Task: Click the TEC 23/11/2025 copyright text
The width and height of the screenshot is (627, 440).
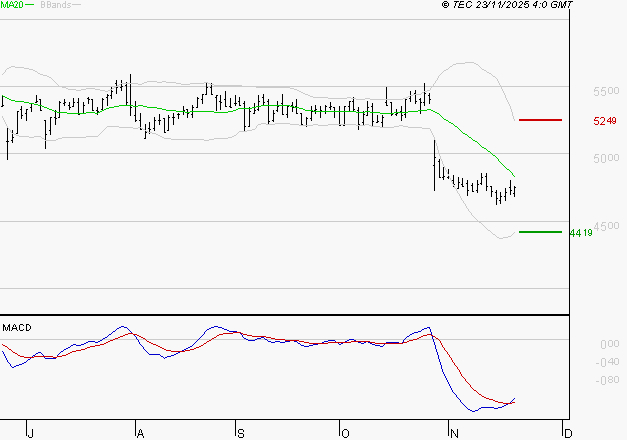Action: pos(507,4)
